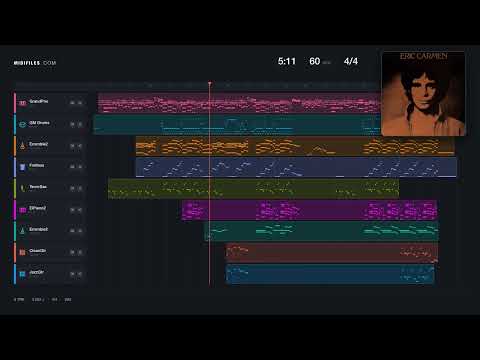This screenshot has width=480, height=360.
Task: Click the Ensmble2 track name
Action: click(39, 144)
